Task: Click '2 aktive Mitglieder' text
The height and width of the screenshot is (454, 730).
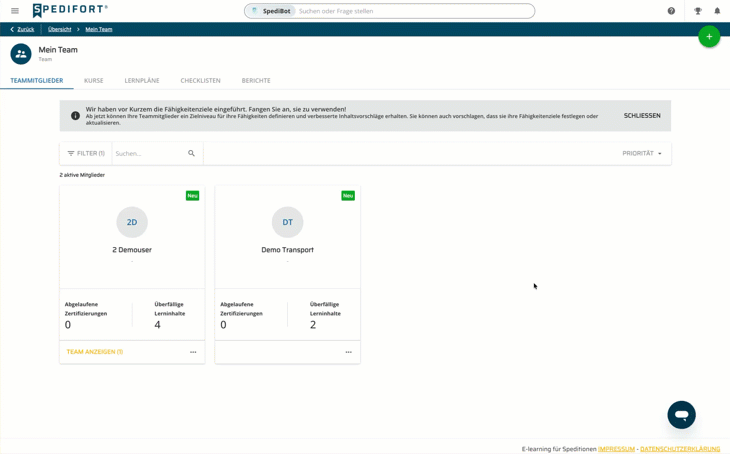Action: click(x=82, y=175)
